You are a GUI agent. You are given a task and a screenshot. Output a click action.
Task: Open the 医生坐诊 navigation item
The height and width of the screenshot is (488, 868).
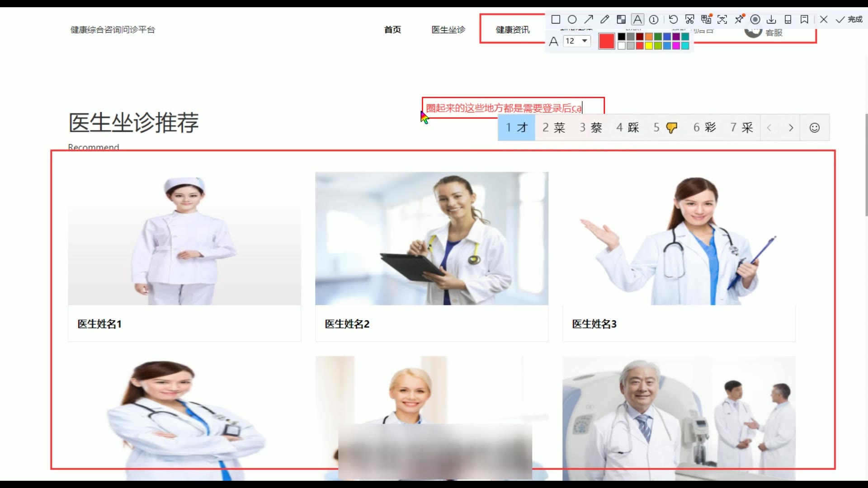pyautogui.click(x=448, y=30)
